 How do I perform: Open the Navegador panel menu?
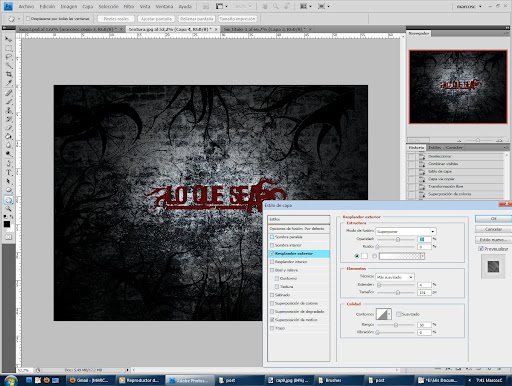pyautogui.click(x=507, y=33)
